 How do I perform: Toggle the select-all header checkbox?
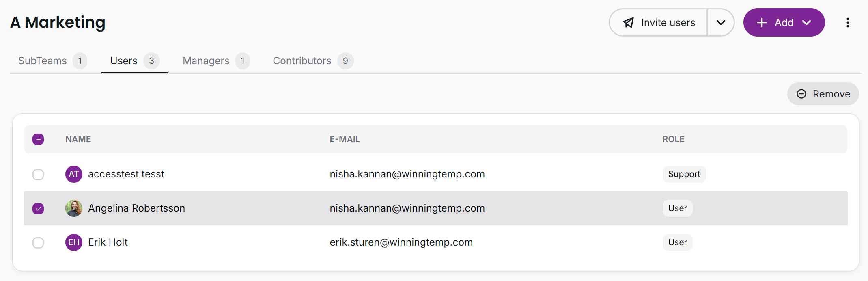tap(38, 139)
